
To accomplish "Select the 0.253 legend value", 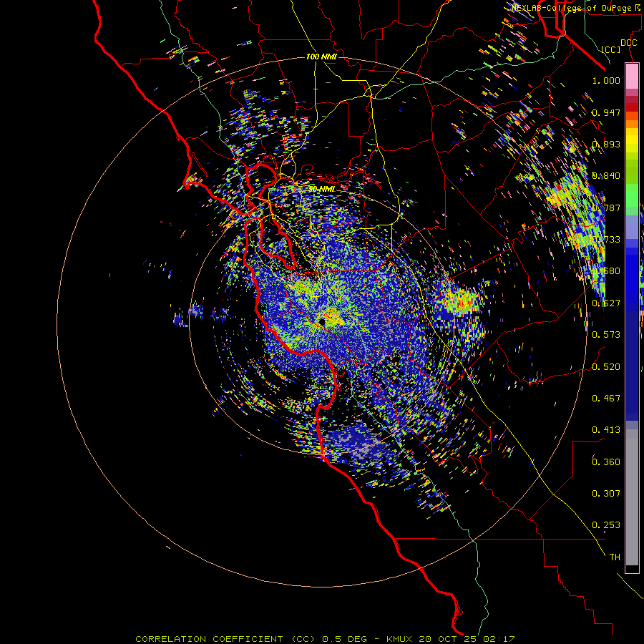I will [606, 525].
